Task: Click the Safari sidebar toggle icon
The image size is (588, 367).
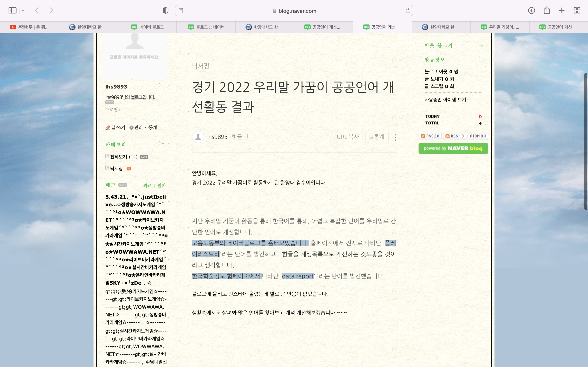Action: 12,10
